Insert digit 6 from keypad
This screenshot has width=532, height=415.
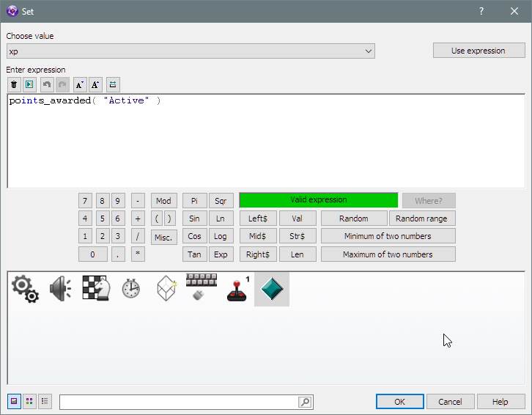tap(118, 218)
